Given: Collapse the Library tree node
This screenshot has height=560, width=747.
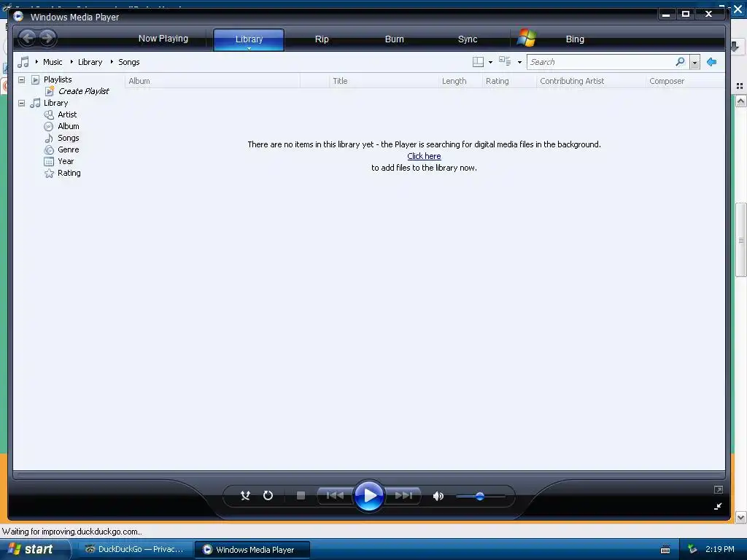Looking at the screenshot, I should (21, 103).
